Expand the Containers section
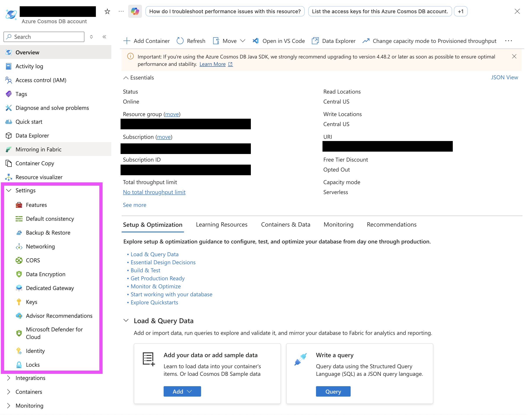This screenshot has width=532, height=415. [29, 392]
